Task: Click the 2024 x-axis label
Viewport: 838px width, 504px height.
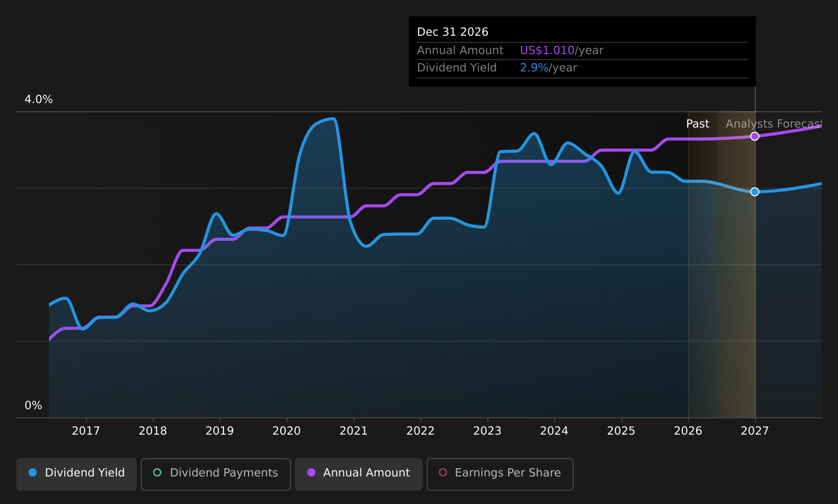Action: click(x=554, y=431)
